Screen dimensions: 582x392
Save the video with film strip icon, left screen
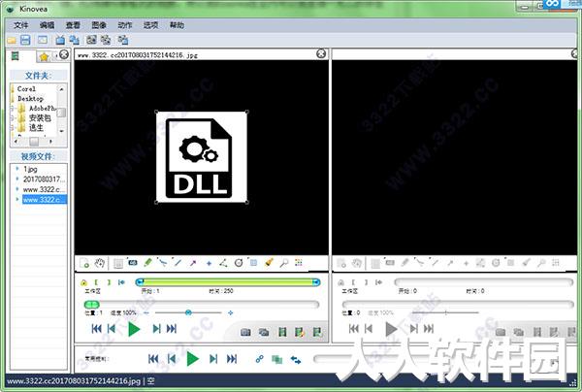coord(282,332)
